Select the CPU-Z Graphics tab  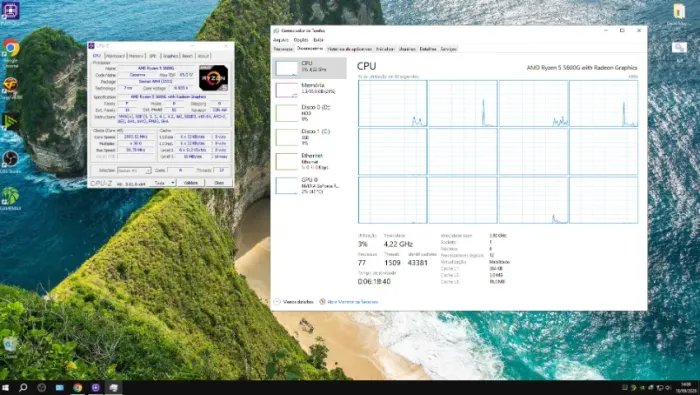[x=170, y=56]
